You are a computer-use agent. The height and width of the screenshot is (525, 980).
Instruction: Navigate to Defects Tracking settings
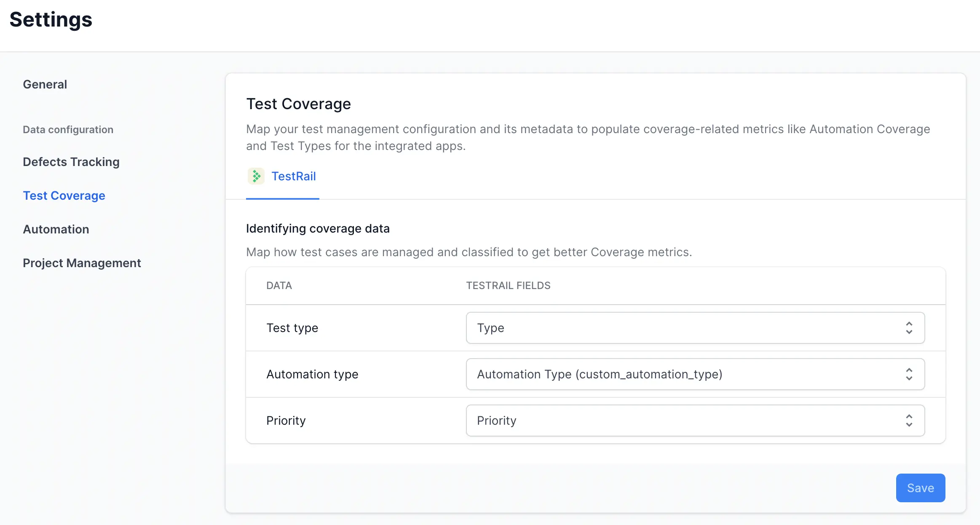71,161
